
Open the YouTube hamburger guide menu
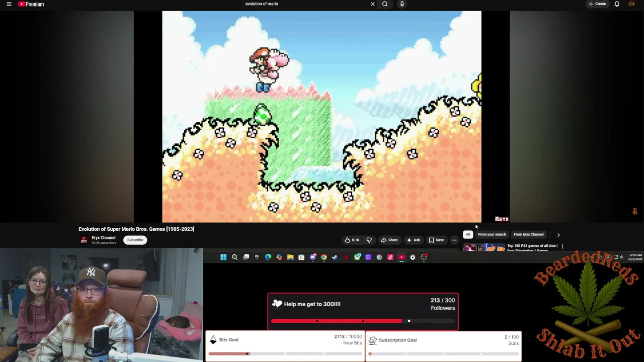[9, 4]
